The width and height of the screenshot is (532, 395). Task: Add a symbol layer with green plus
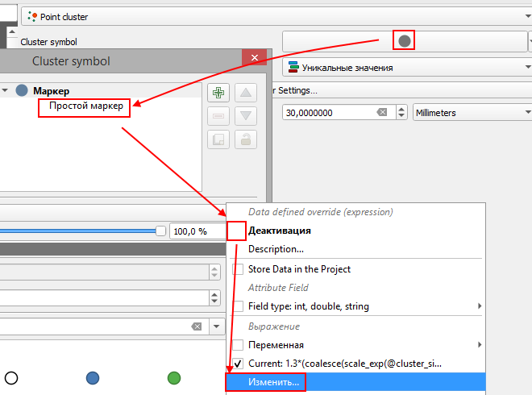click(218, 93)
